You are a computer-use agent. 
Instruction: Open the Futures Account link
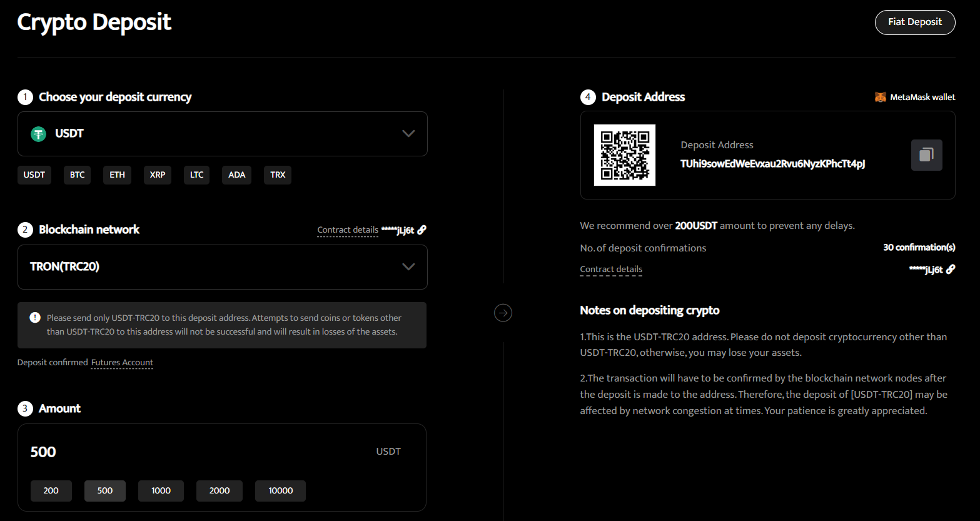(x=122, y=363)
